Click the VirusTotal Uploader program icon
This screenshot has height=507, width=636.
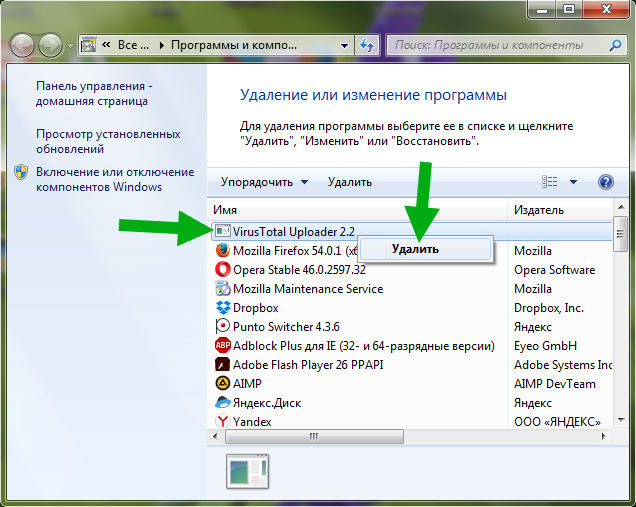coord(223,231)
